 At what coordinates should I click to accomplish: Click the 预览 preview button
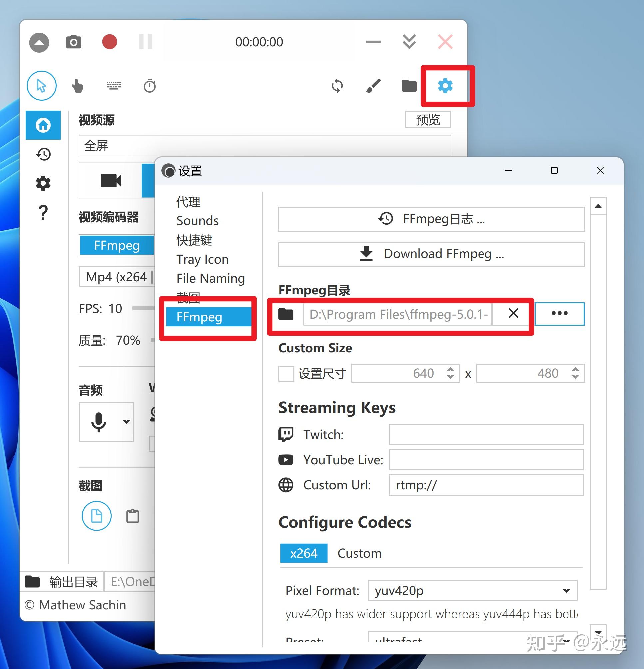pos(428,120)
